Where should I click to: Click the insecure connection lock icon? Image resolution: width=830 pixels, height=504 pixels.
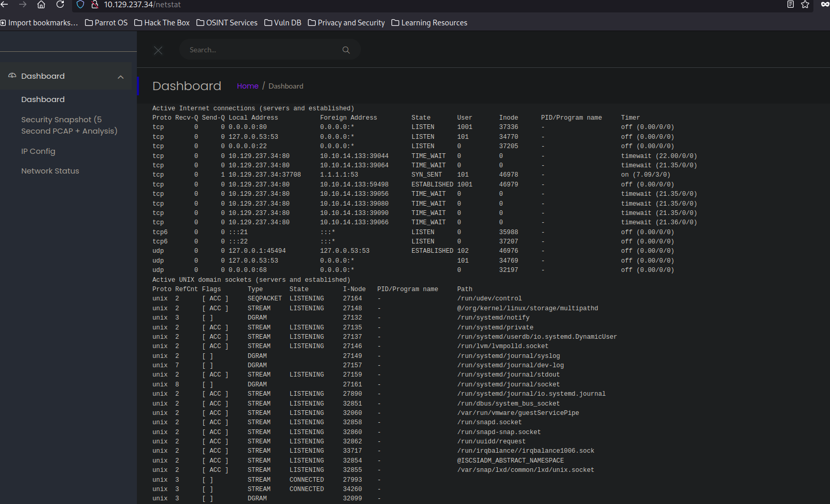click(x=95, y=5)
